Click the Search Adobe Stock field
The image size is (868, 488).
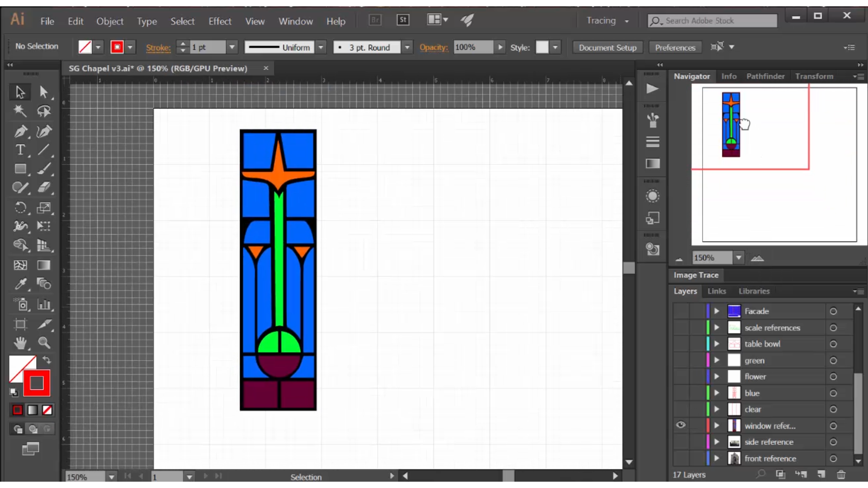tap(712, 21)
